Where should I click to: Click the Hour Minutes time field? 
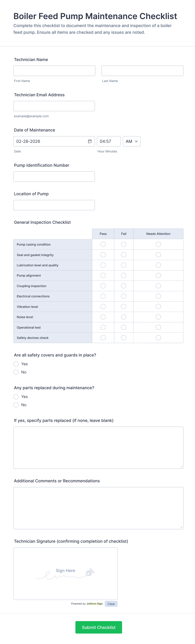[x=108, y=142]
